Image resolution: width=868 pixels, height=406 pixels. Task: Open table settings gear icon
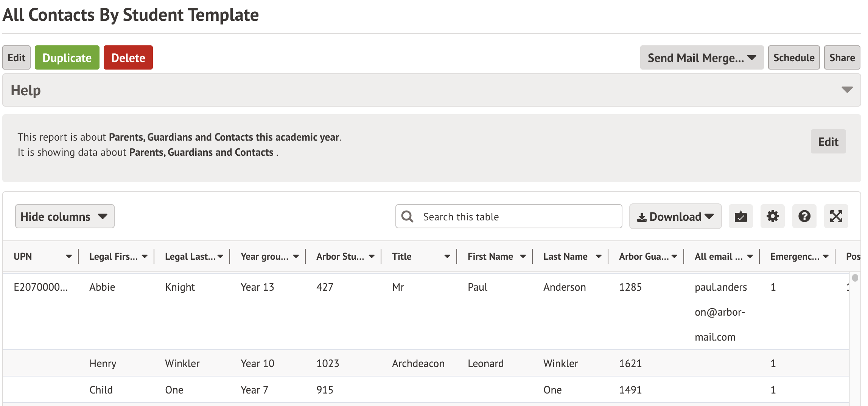[x=772, y=217]
